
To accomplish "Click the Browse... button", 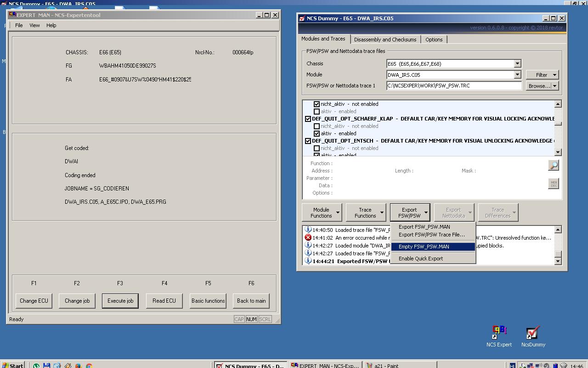I will (x=538, y=86).
